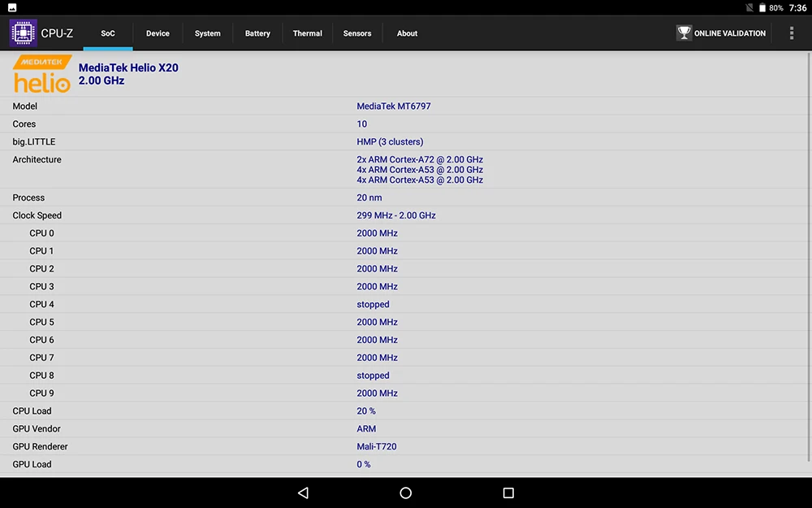The width and height of the screenshot is (812, 508).
Task: Open the System tab
Action: pos(208,33)
